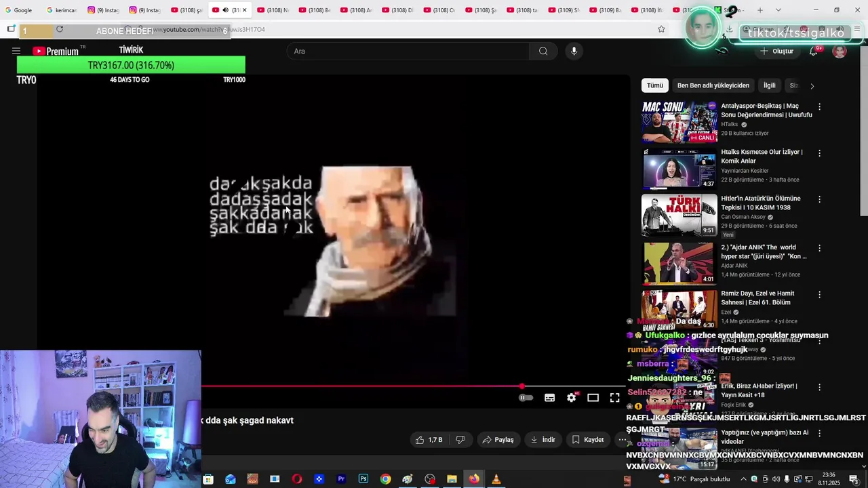Screen dimensions: 868x488
Task: Switch to theater mode
Action: (593, 398)
